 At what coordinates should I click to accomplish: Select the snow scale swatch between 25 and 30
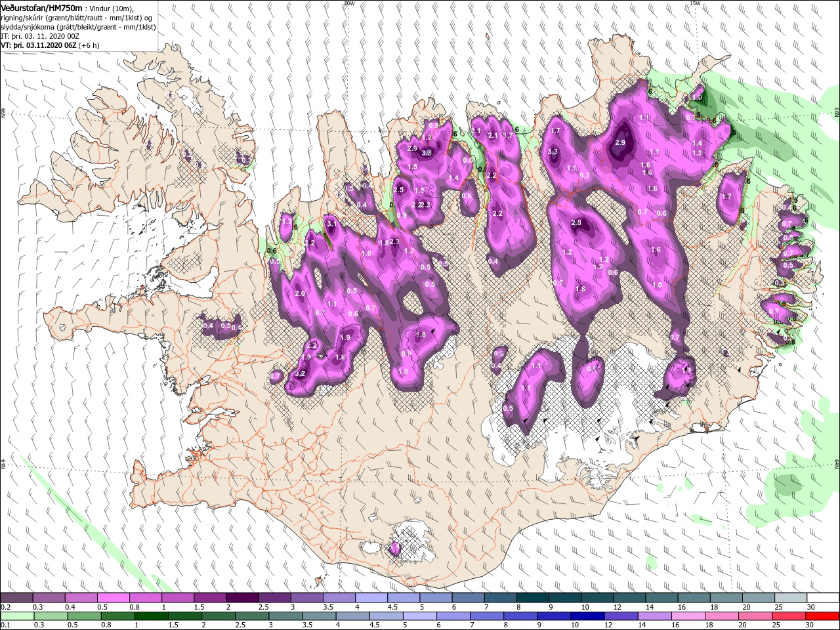pyautogui.click(x=791, y=598)
